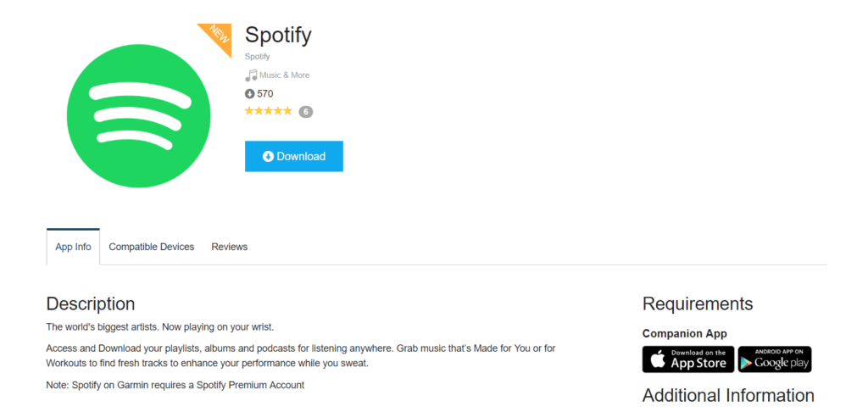
Task: Open the Compatible Devices tab
Action: pyautogui.click(x=151, y=247)
